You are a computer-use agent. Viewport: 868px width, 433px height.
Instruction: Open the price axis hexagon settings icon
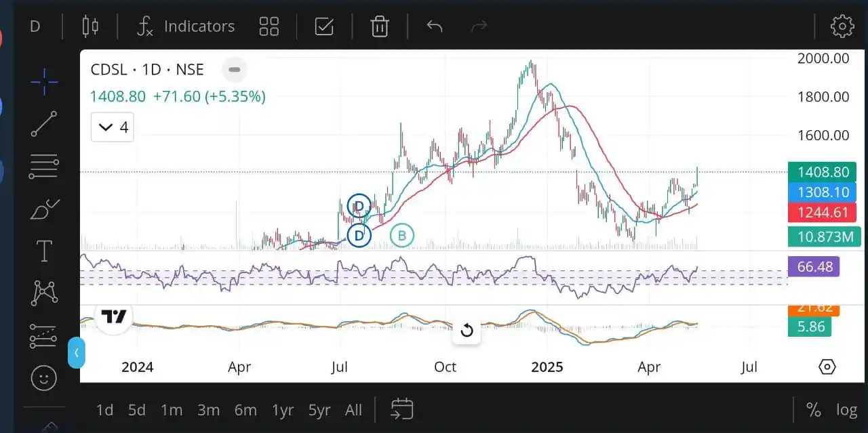point(827,367)
